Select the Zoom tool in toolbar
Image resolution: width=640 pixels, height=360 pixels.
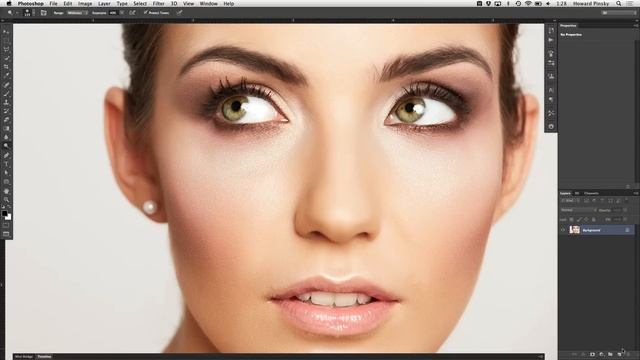point(6,200)
